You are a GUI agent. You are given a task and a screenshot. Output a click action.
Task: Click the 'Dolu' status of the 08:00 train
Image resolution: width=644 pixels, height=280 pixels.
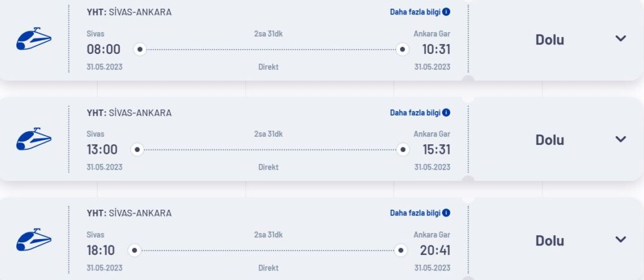pyautogui.click(x=550, y=40)
